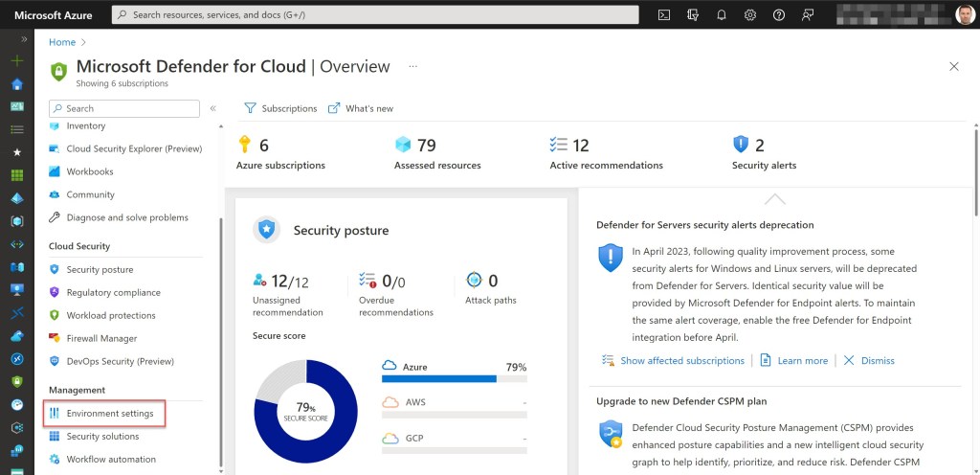
Task: Click Show affected subscriptions link
Action: pos(681,361)
